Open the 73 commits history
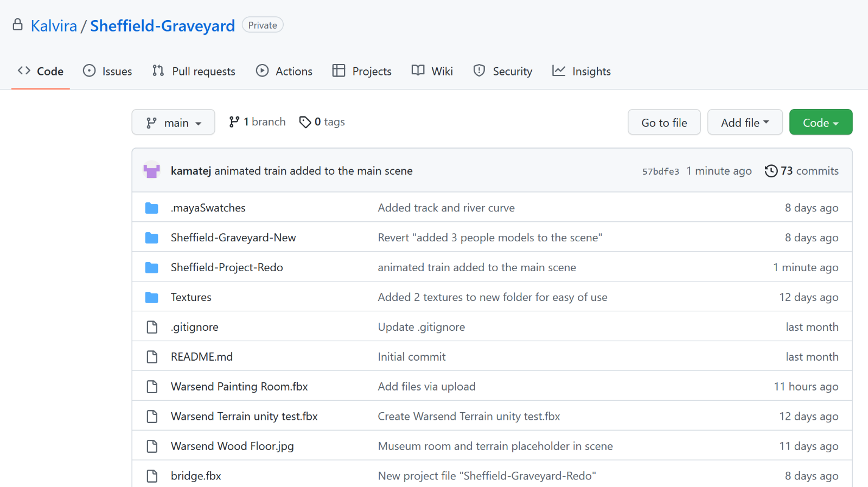 801,171
